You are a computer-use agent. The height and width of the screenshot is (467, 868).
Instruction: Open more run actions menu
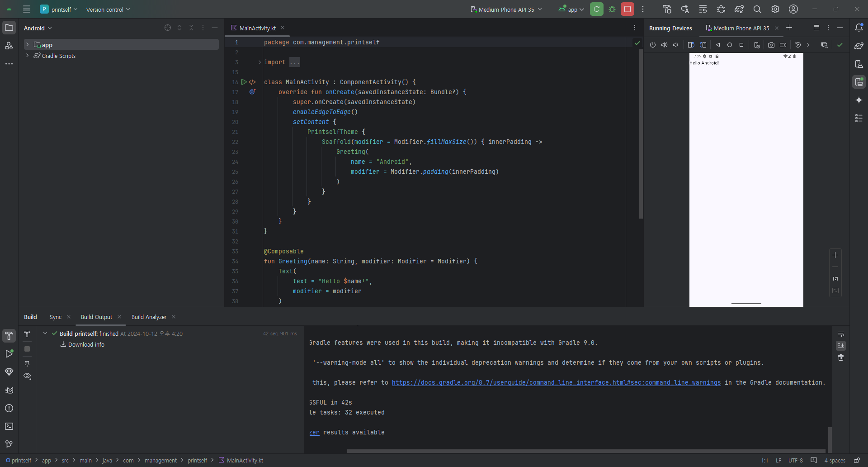pos(643,9)
